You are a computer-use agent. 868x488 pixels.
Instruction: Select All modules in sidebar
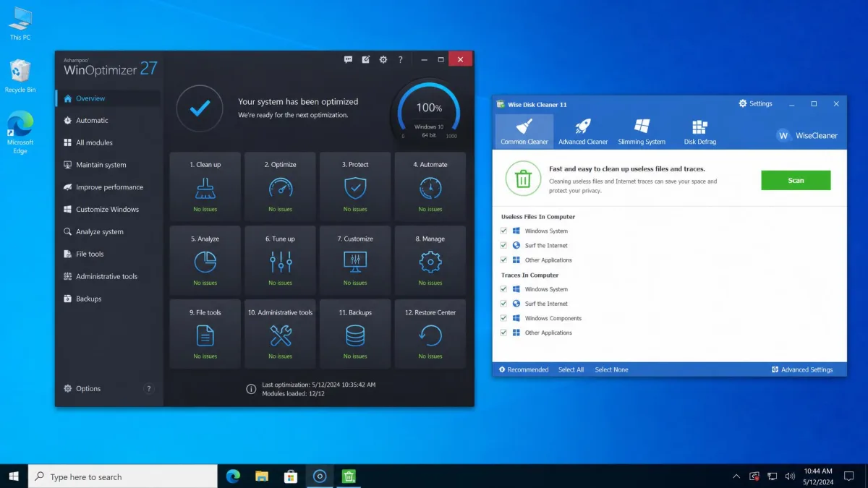(109, 142)
